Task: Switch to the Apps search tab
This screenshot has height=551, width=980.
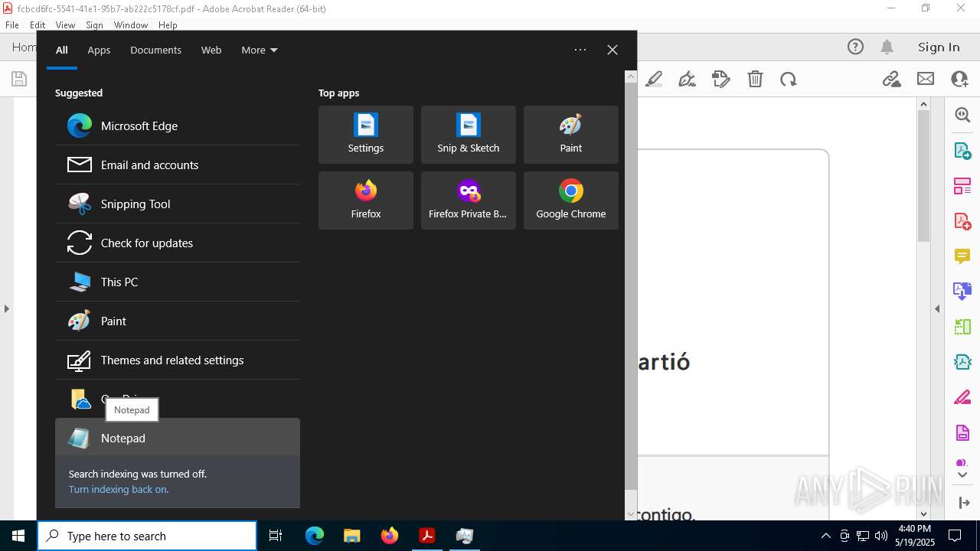Action: tap(99, 50)
